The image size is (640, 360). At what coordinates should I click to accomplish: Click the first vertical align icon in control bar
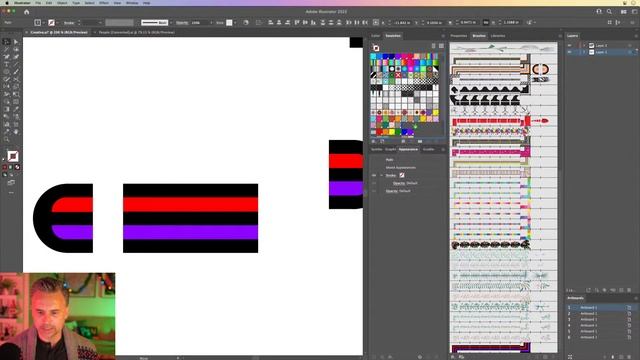(x=297, y=22)
